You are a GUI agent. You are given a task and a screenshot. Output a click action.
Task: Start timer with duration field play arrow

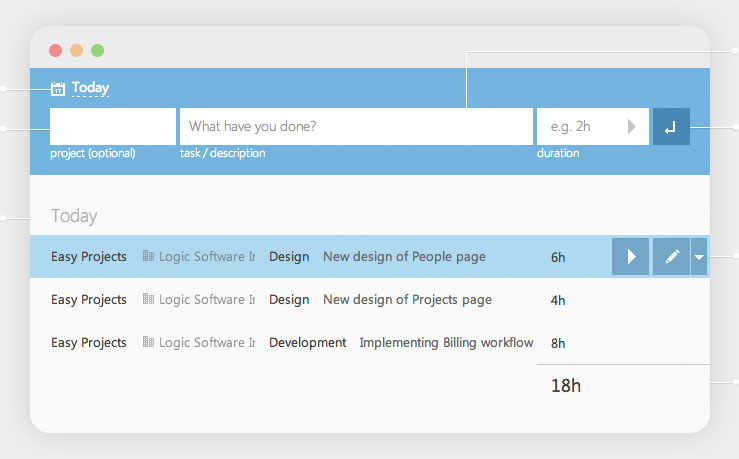point(631,126)
